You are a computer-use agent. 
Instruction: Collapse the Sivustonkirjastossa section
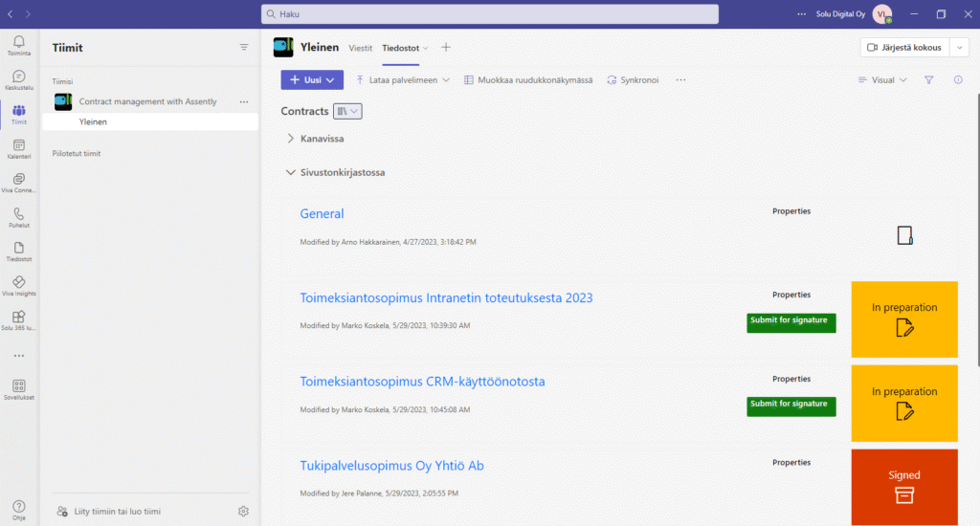pyautogui.click(x=291, y=172)
